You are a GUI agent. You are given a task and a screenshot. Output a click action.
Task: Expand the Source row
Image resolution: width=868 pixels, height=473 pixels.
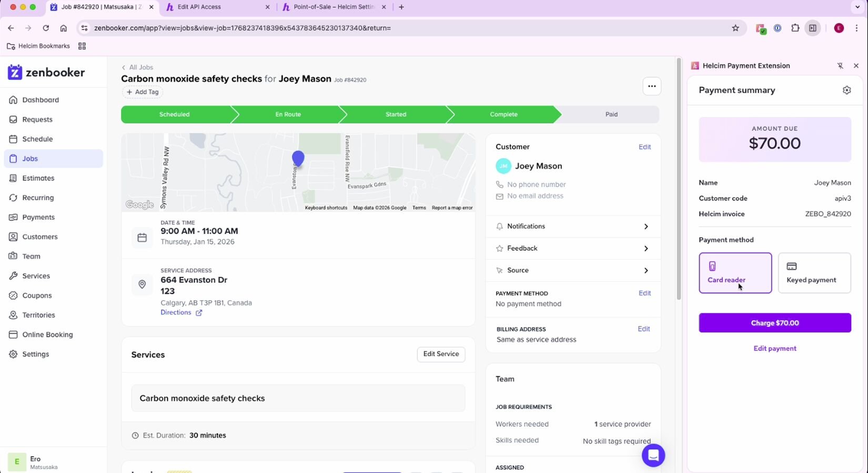(x=573, y=271)
